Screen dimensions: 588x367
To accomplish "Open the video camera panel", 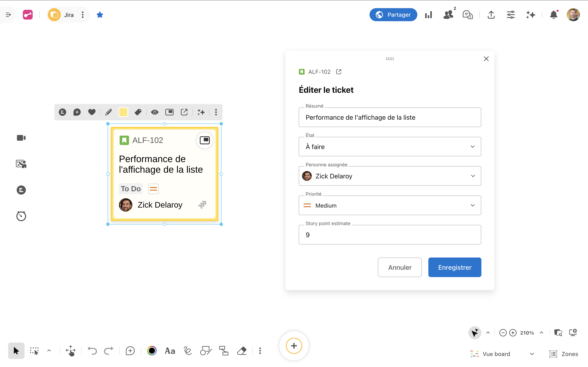I will [21, 138].
